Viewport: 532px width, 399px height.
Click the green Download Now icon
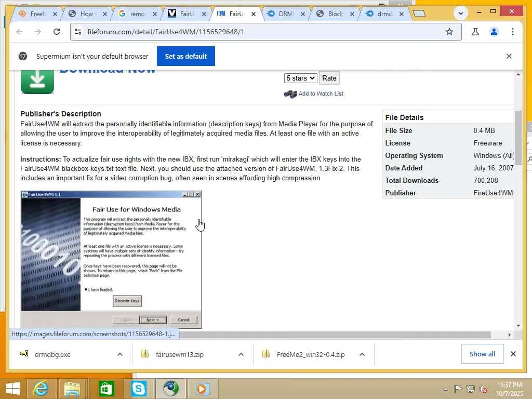point(37,82)
